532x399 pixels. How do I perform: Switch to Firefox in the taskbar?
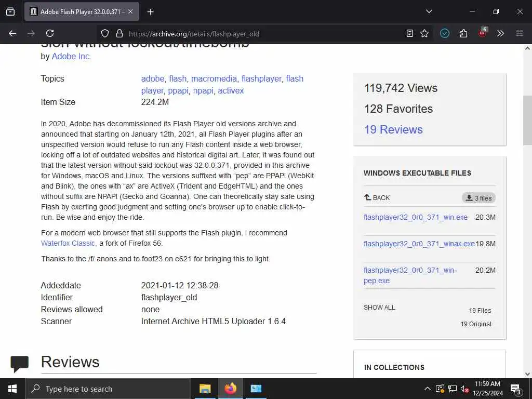(230, 389)
